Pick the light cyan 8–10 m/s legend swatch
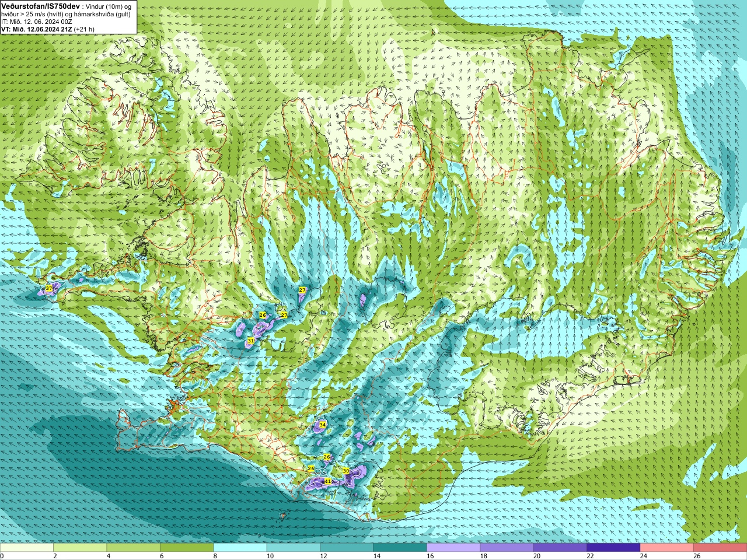The width and height of the screenshot is (747, 560). point(240,548)
